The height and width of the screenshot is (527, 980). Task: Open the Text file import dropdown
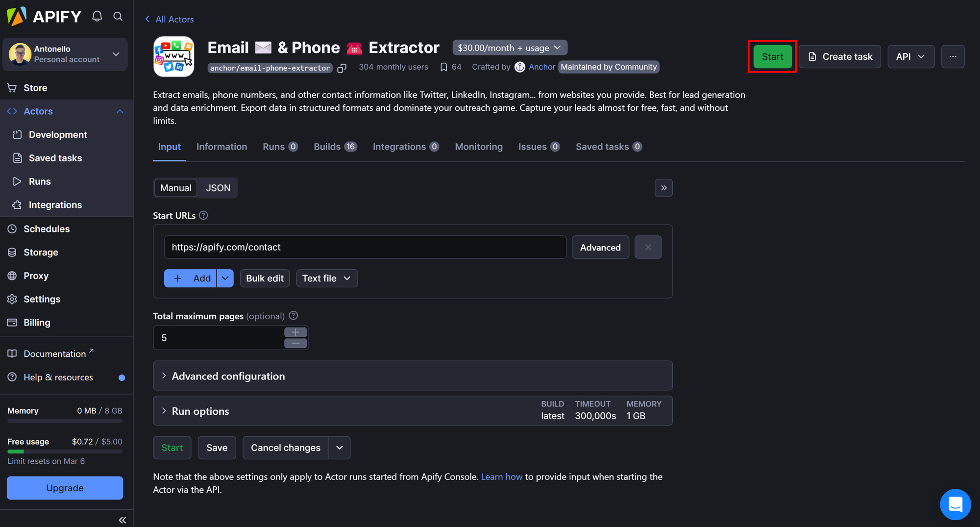[x=326, y=278]
